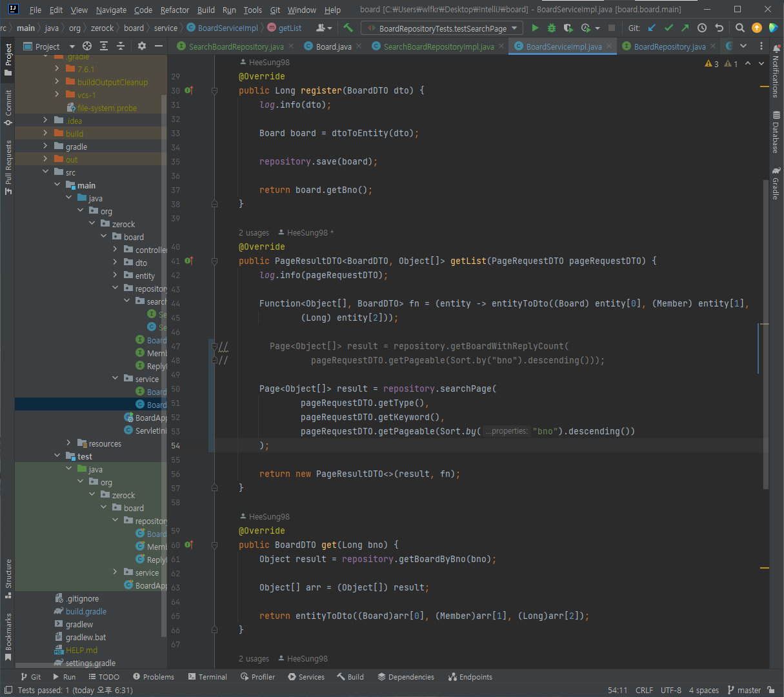Open the run configuration dropdown
The image size is (784, 697).
[x=442, y=28]
